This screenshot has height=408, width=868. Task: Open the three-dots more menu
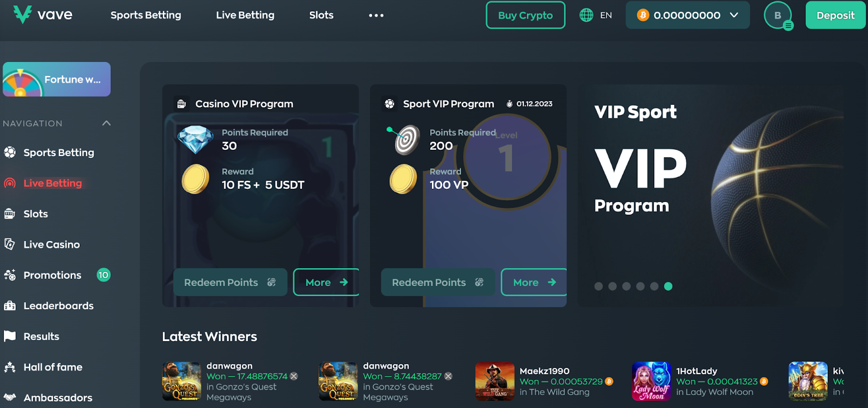coord(376,15)
